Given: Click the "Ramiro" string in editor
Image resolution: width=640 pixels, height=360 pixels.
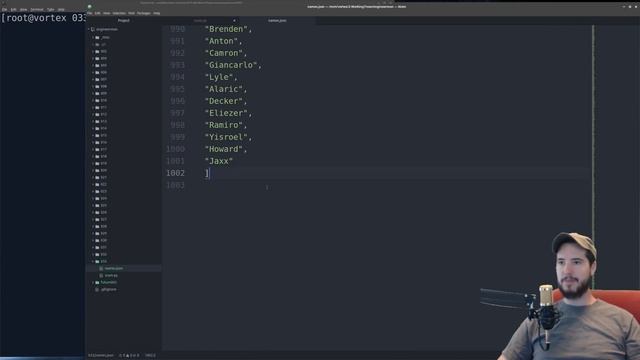Looking at the screenshot, I should (x=224, y=125).
